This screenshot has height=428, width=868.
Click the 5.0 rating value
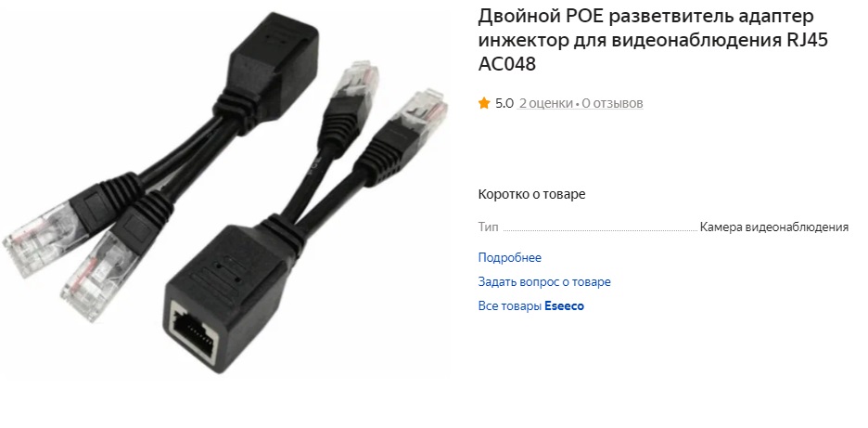[x=504, y=103]
